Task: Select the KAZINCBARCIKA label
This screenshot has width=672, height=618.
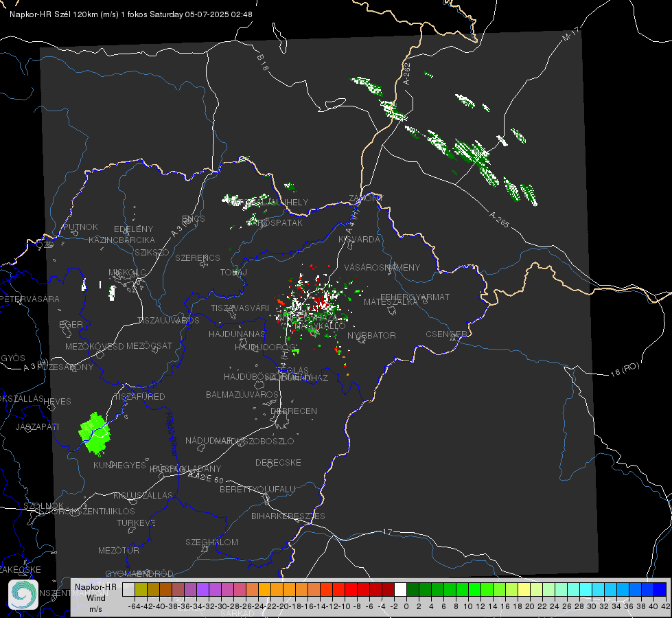Action: coord(121,240)
